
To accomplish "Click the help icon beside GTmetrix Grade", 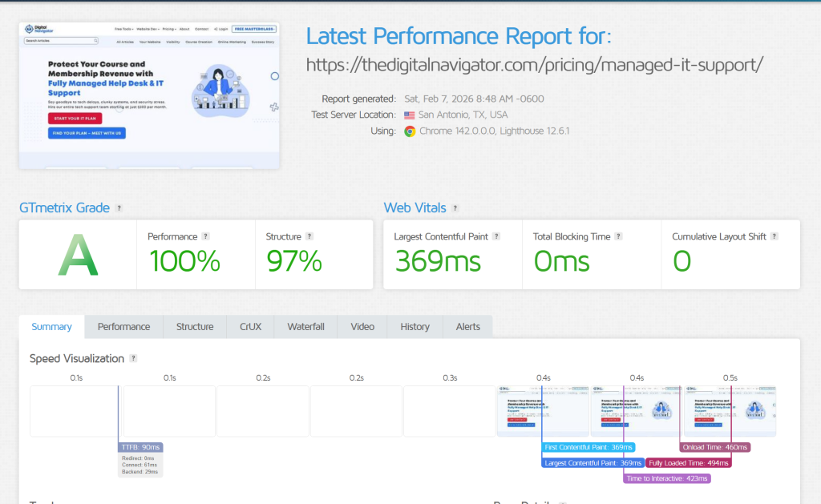I will [x=119, y=208].
